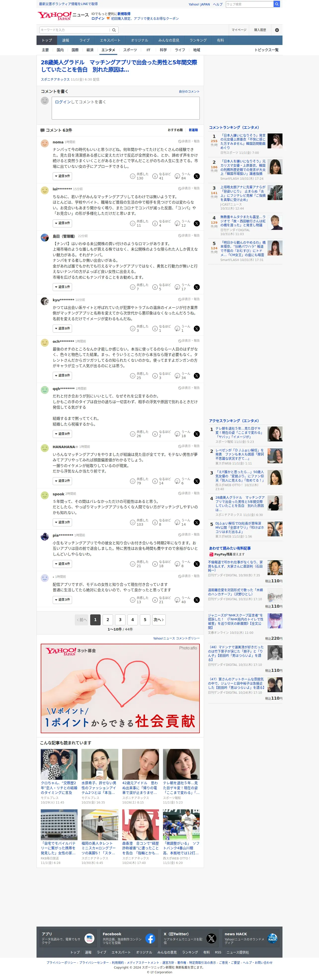Open the ライブ tab in blue navbar
The height and width of the screenshot is (980, 319).
point(84,40)
